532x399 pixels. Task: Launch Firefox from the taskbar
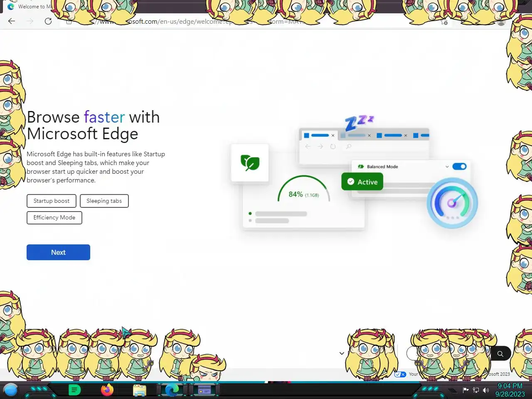[x=107, y=390]
